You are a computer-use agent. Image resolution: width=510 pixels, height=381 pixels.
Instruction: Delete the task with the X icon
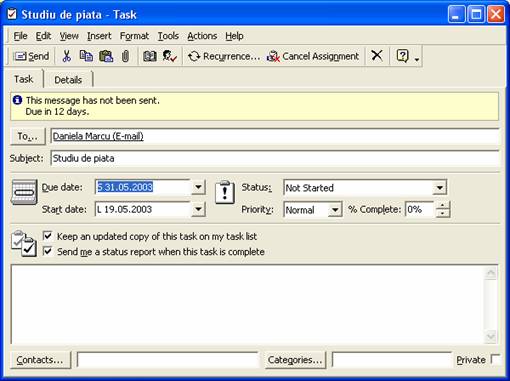(x=377, y=56)
